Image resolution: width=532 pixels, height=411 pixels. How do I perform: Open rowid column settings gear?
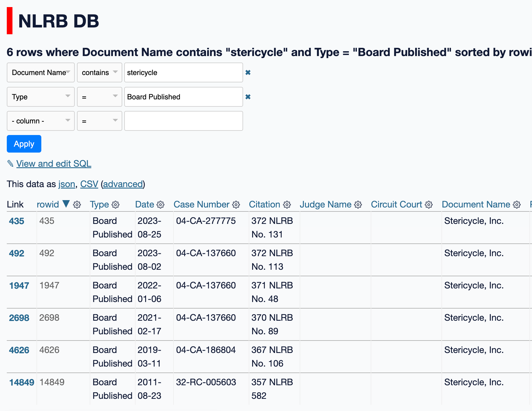pos(77,205)
